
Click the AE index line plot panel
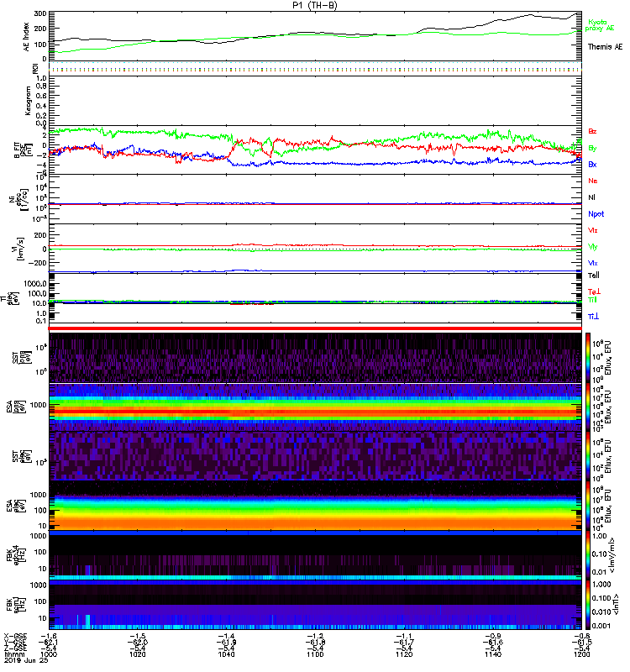tap(315, 36)
